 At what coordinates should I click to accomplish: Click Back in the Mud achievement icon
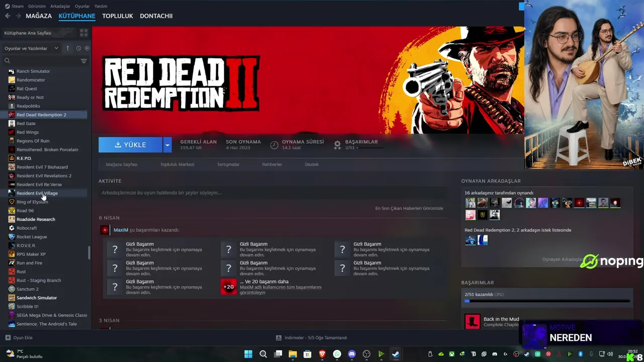[472, 321]
